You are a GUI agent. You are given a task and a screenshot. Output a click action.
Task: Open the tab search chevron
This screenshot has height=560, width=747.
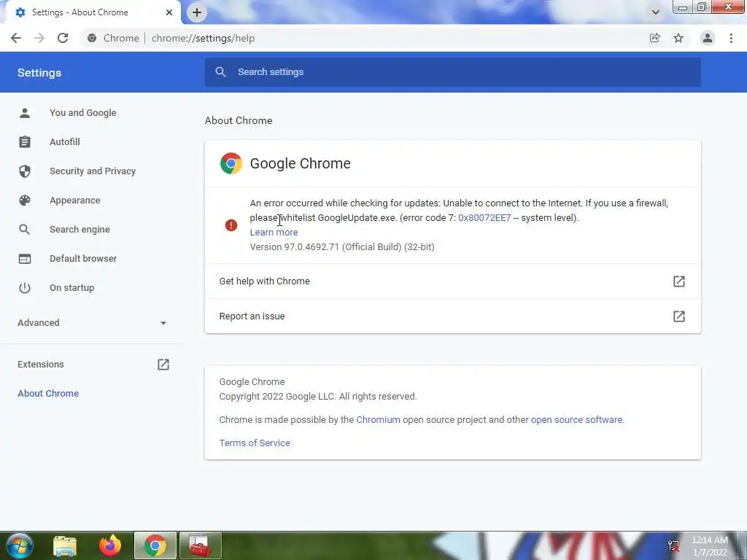coord(656,12)
